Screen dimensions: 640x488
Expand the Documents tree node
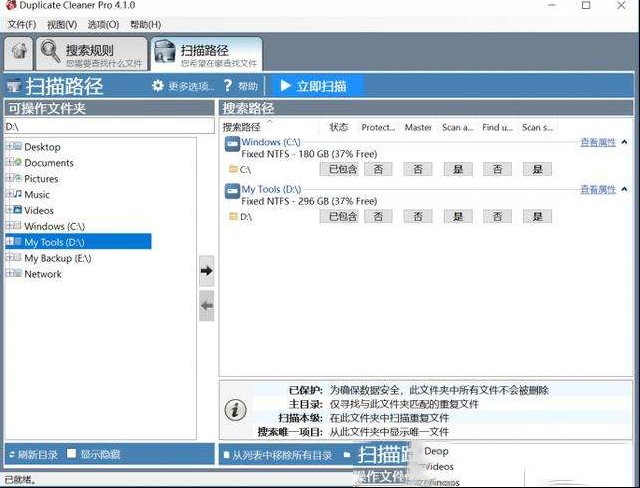click(9, 162)
